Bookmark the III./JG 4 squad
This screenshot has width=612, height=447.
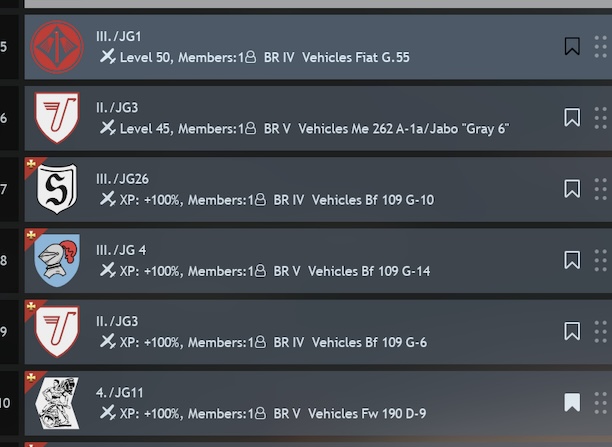572,260
